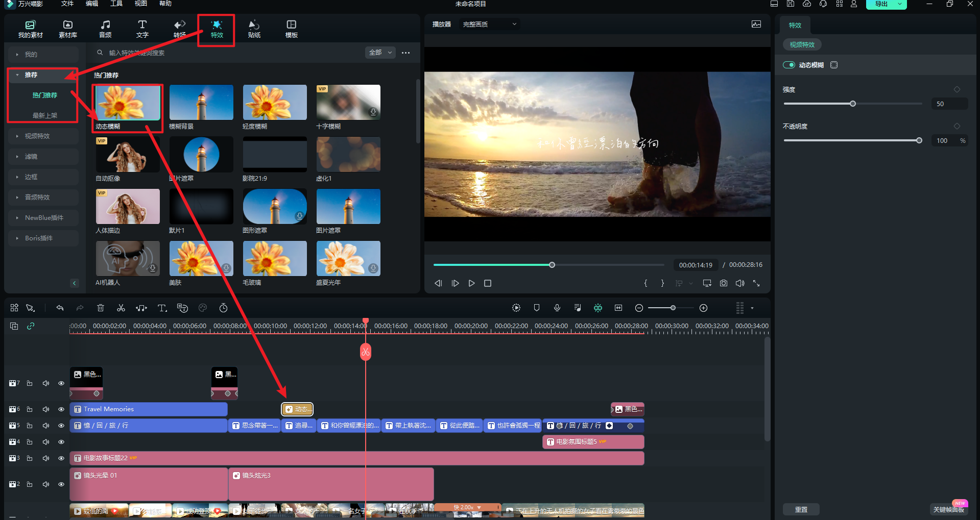Screen dimensions: 980x520
Task: Select 热门推荐 category
Action: (x=45, y=95)
